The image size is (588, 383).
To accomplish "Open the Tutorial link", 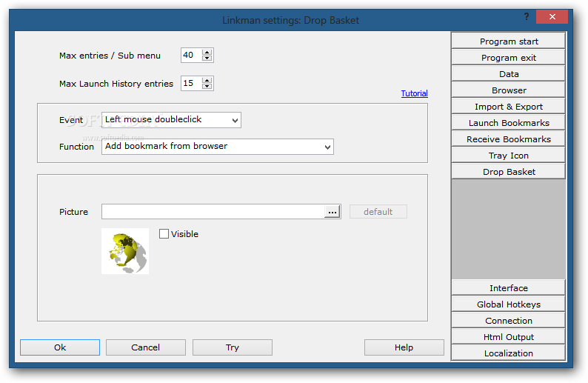I will (415, 93).
